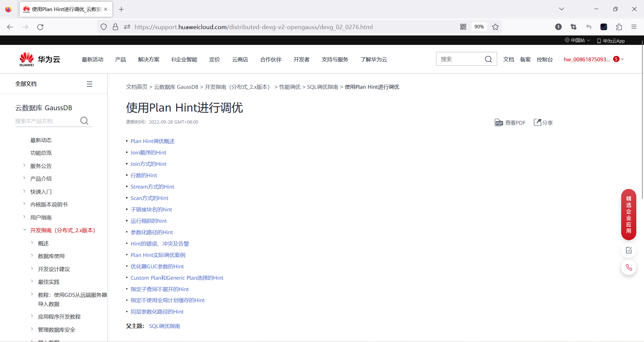The image size is (644, 342).
Task: Open the 支持与服务 menu
Action: [x=334, y=59]
